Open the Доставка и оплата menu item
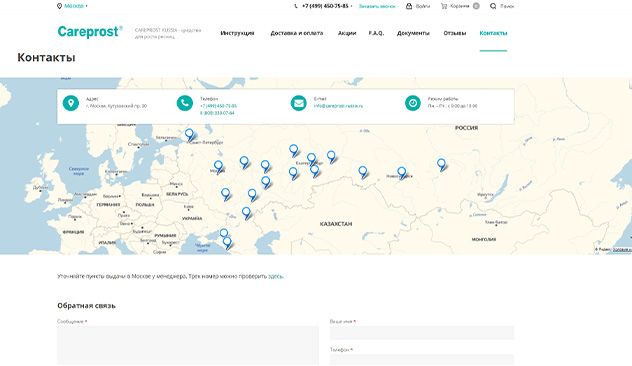The image size is (632, 366). [x=297, y=33]
